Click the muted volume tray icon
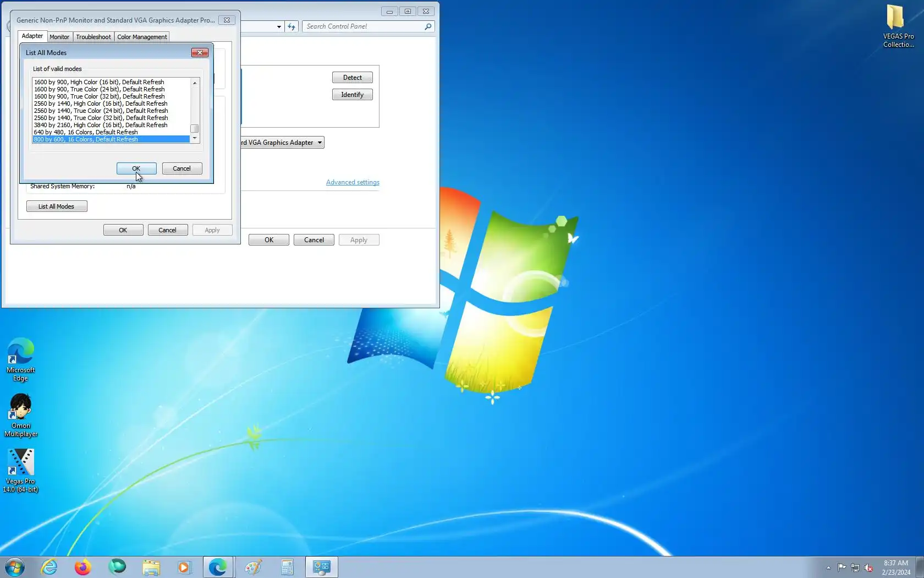Screen dimensions: 924x578 (868, 568)
